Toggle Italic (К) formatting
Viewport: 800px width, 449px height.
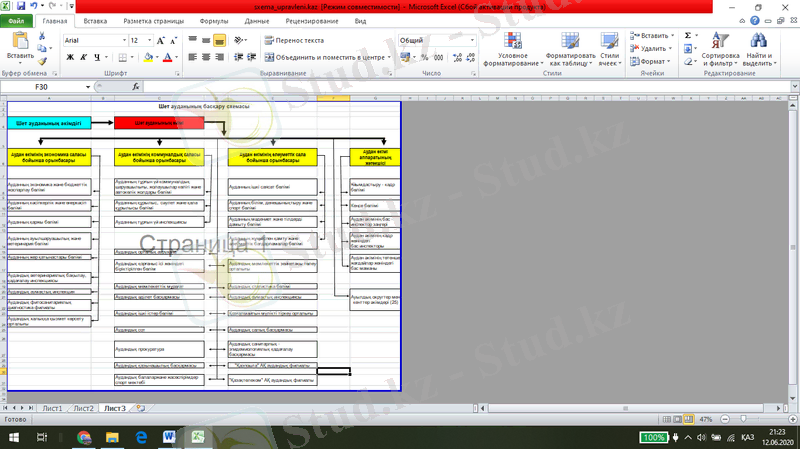84,57
